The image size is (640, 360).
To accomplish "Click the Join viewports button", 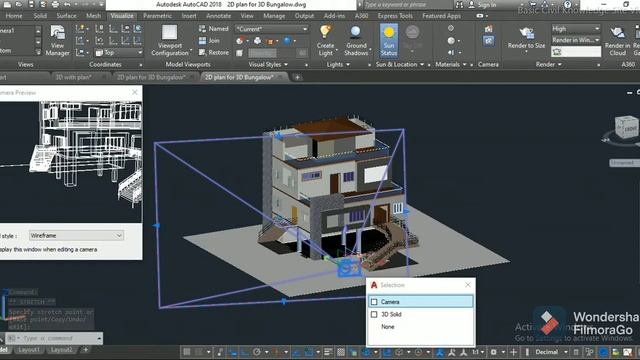I will (209, 40).
